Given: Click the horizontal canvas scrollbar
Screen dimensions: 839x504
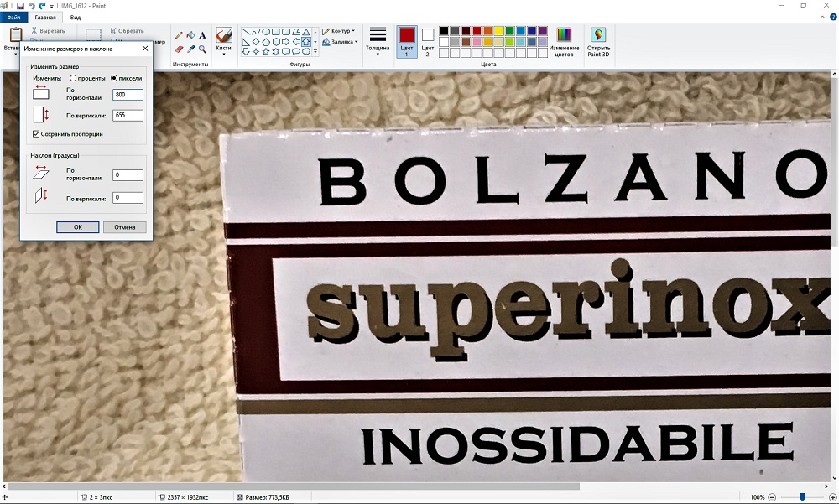Looking at the screenshot, I should pos(294,486).
